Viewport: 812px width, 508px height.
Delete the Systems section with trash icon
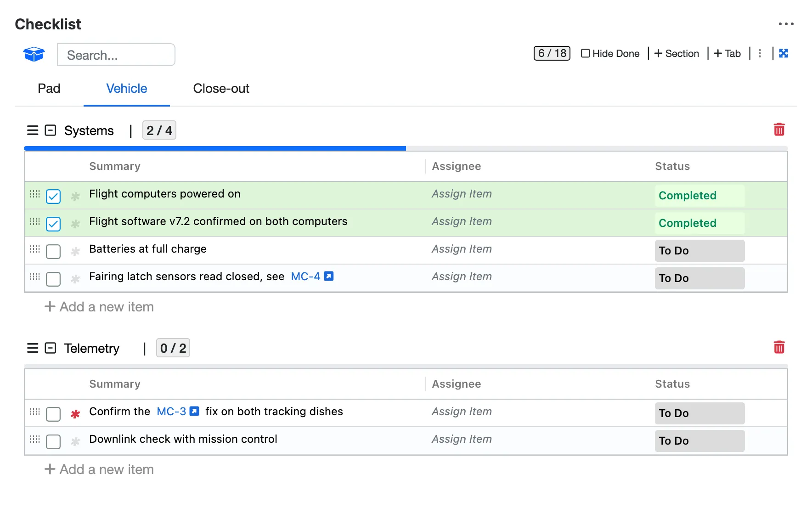tap(779, 130)
